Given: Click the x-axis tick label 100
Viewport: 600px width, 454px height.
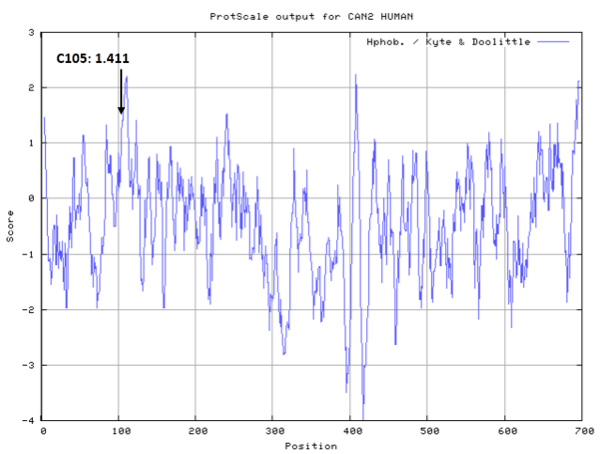Looking at the screenshot, I should pyautogui.click(x=118, y=432).
